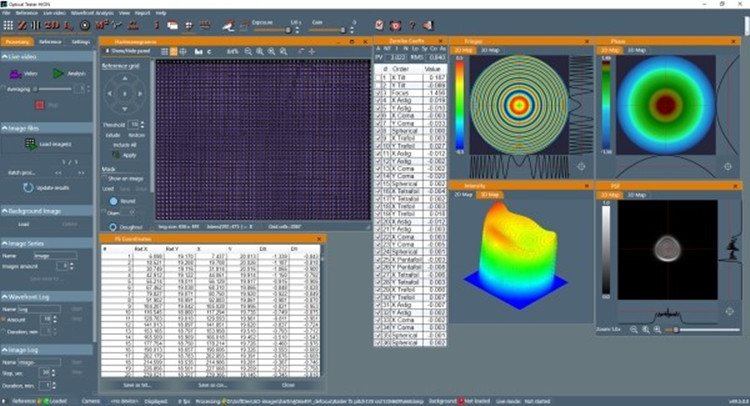Click the Threshold spinner arrows
750x406 pixels.
pos(142,125)
